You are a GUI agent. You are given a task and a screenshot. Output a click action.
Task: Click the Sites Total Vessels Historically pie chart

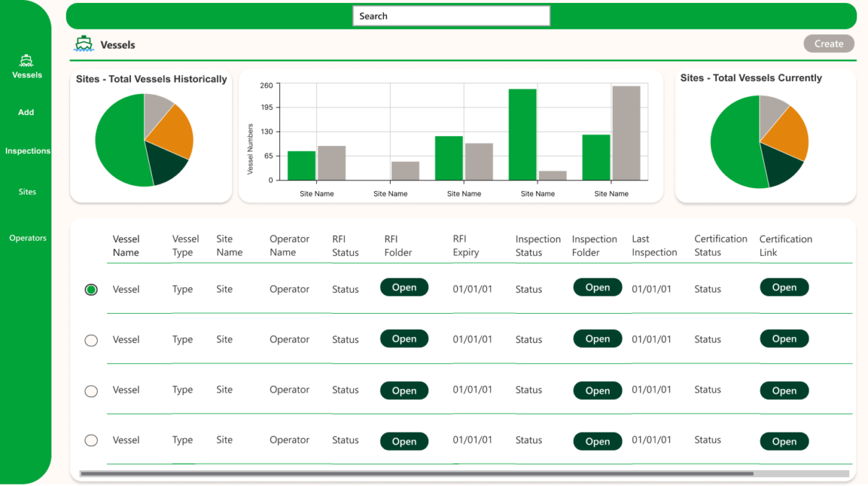coord(144,142)
